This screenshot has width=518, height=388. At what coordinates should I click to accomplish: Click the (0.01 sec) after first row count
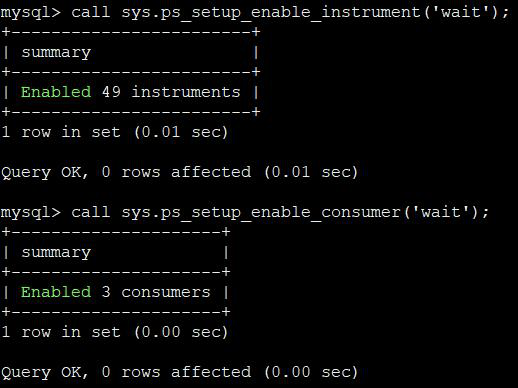[181, 132]
